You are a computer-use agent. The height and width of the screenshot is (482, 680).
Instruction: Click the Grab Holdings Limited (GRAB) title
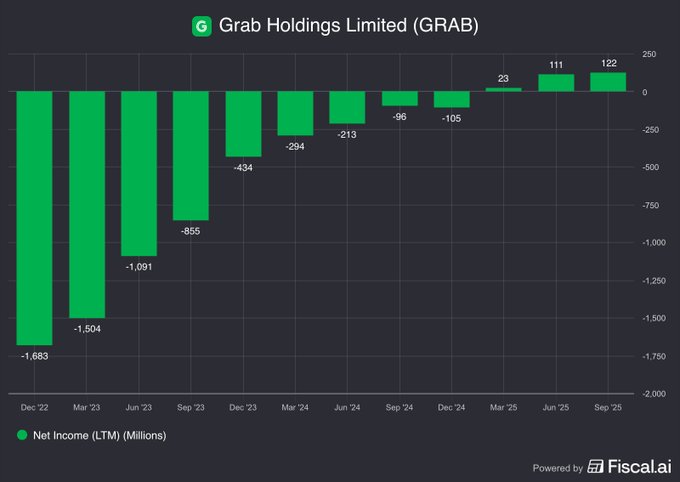(x=349, y=25)
